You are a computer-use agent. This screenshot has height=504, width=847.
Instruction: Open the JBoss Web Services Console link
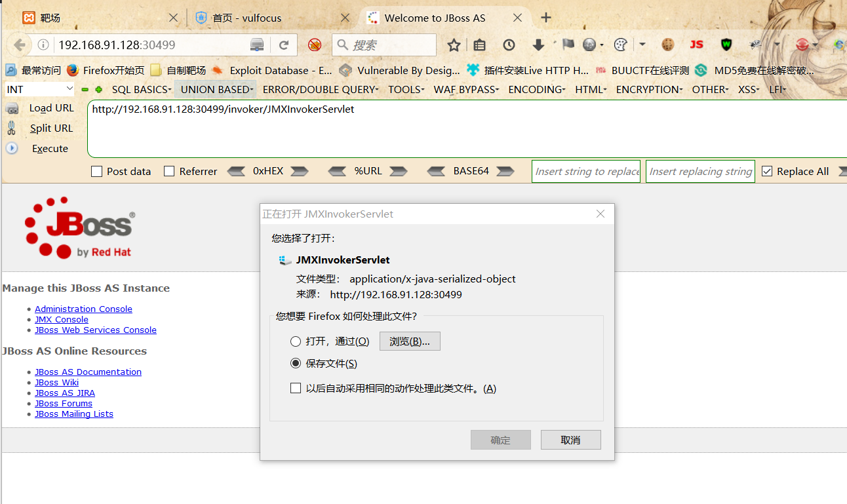coord(96,330)
